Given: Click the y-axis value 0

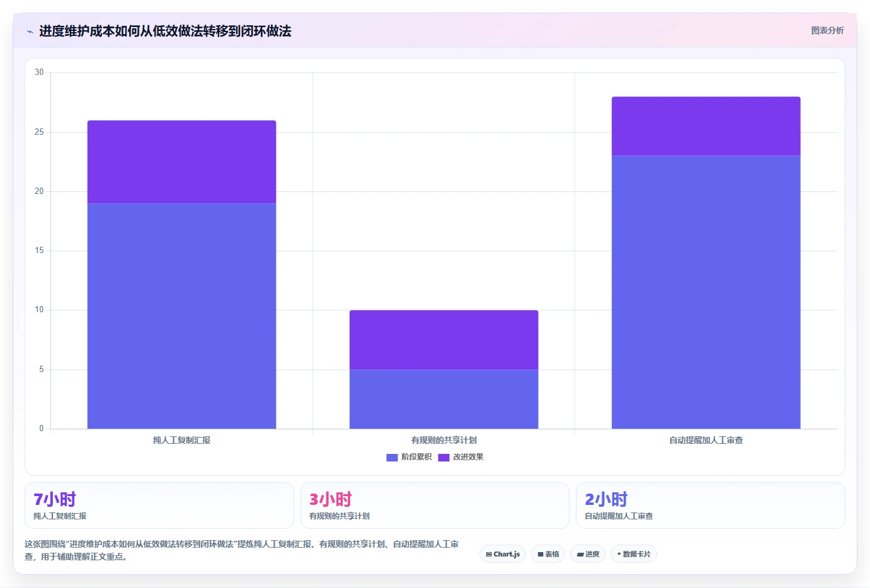Looking at the screenshot, I should pos(42,429).
